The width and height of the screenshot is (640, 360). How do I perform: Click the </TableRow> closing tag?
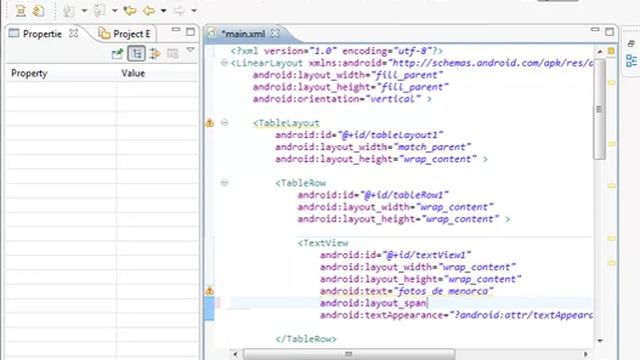(x=306, y=339)
